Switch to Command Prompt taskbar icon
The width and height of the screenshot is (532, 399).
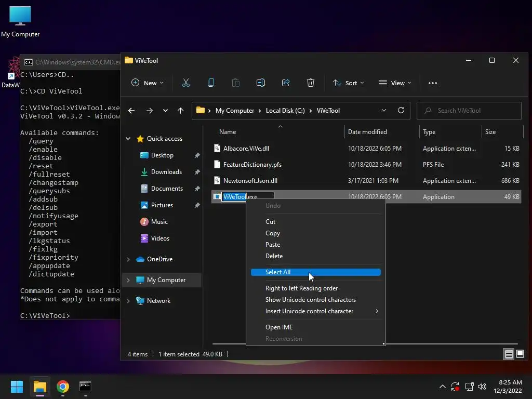point(85,387)
